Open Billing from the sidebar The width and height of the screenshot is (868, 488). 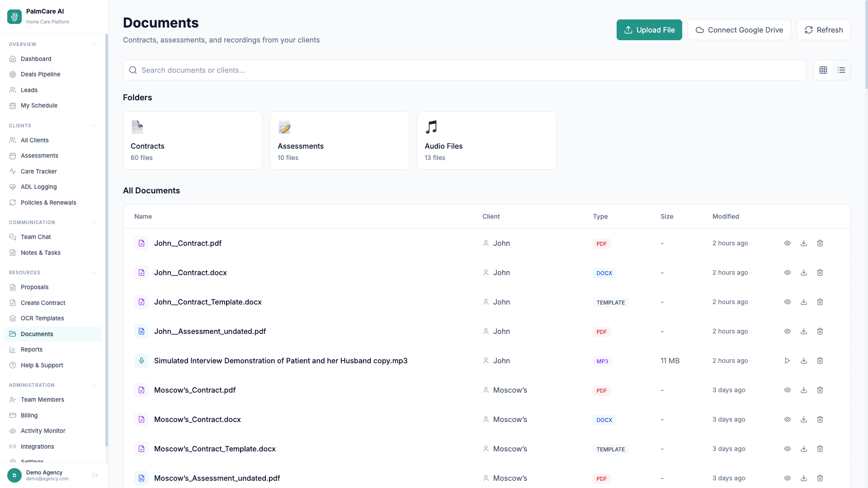click(29, 415)
